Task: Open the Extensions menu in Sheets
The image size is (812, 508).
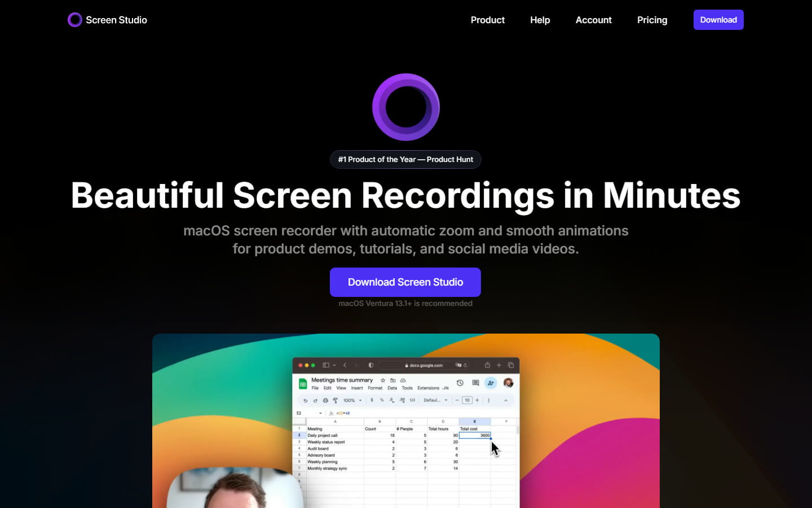Action: click(x=428, y=388)
